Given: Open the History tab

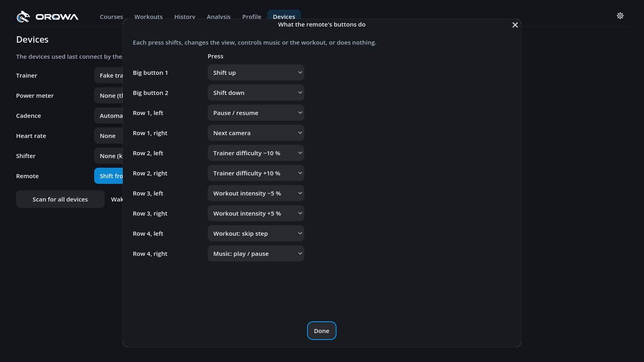Looking at the screenshot, I should 185,16.
